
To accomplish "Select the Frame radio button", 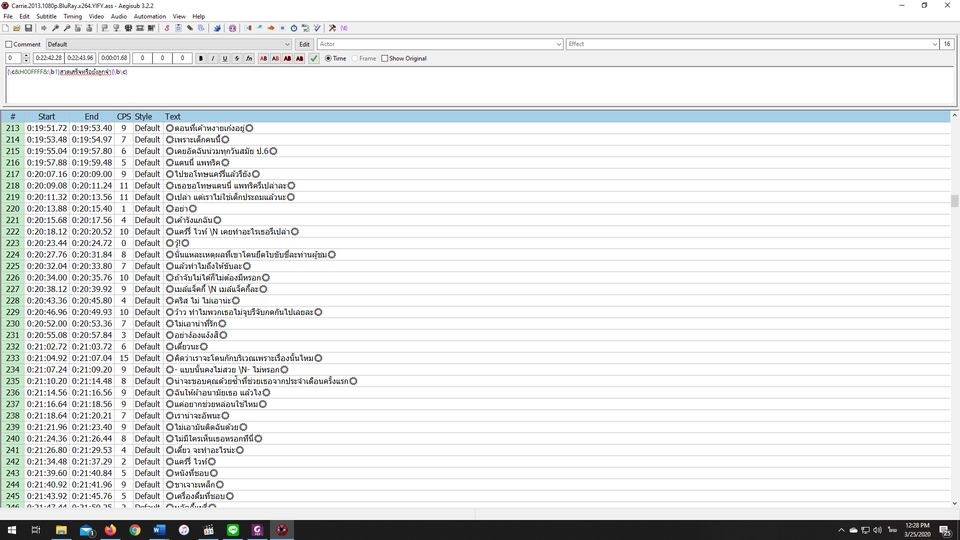I will (x=355, y=58).
